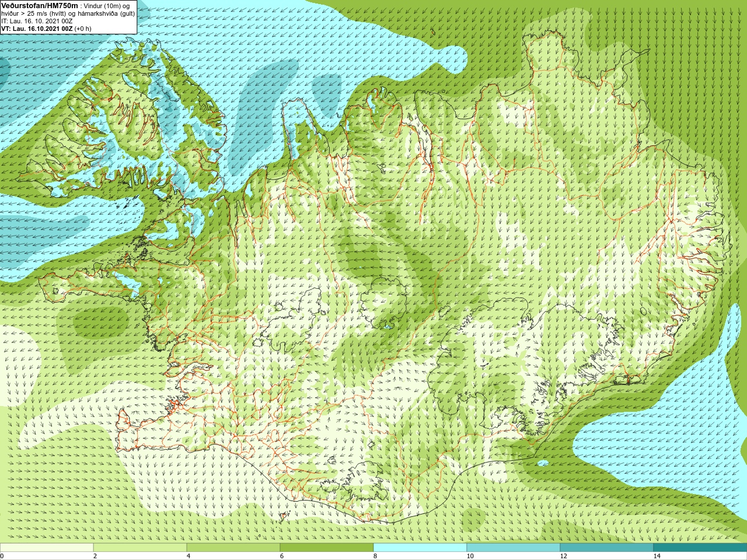Click the 'Vindur (10m) og' legend text
Image resolution: width=747 pixels, height=560 pixels.
(x=107, y=6)
